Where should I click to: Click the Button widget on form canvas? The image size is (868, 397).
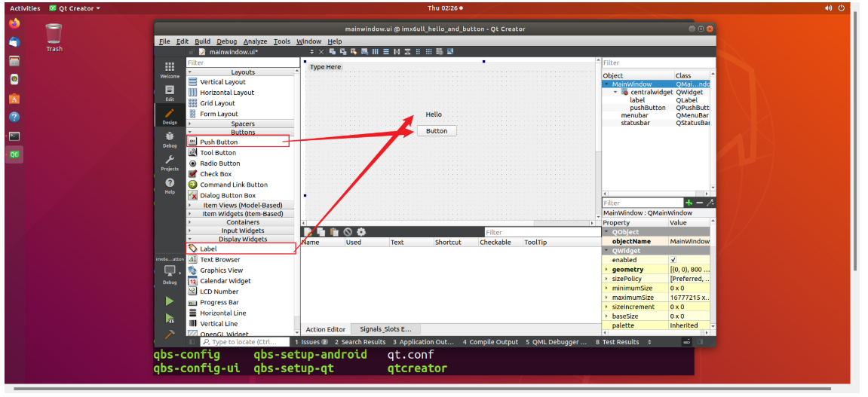(x=437, y=131)
